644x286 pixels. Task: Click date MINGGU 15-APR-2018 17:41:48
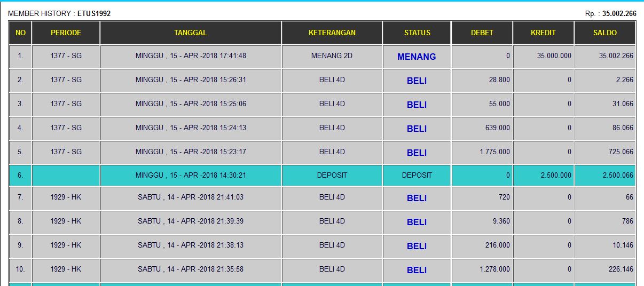[191, 56]
